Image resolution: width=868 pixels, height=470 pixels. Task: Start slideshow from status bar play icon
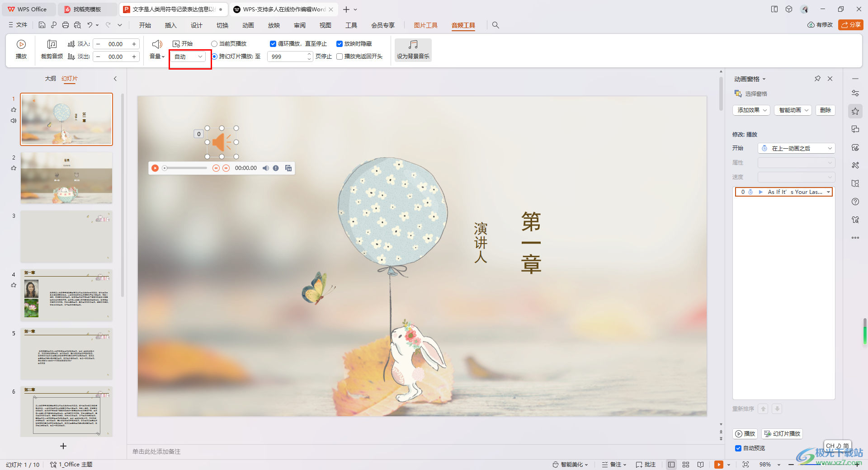click(718, 465)
